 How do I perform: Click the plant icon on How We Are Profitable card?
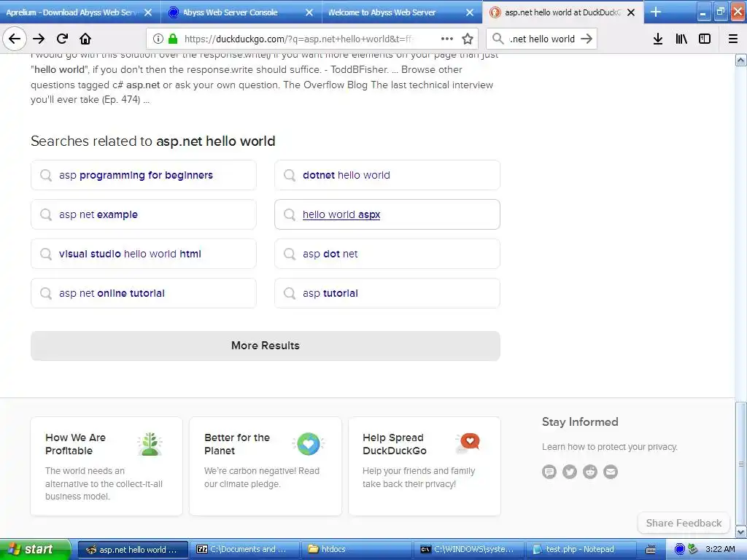(x=150, y=444)
